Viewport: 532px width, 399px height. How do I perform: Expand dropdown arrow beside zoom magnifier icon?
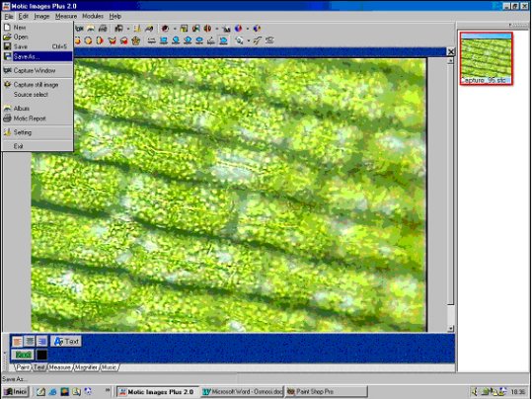pos(249,40)
